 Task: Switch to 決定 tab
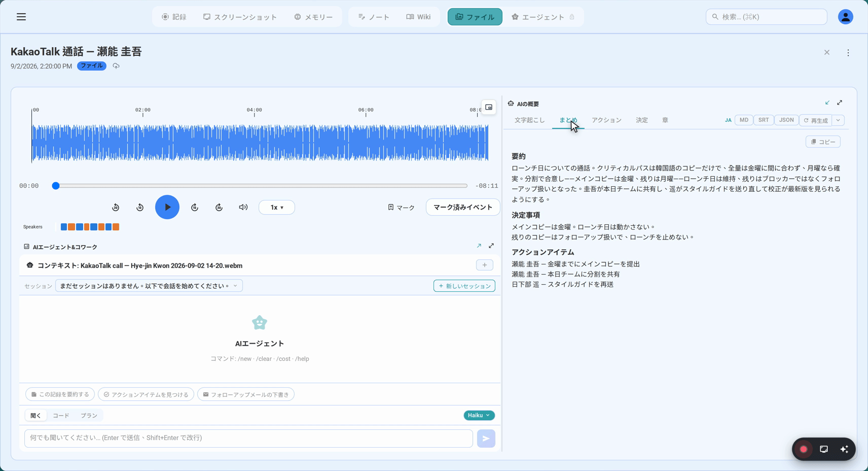(x=642, y=120)
